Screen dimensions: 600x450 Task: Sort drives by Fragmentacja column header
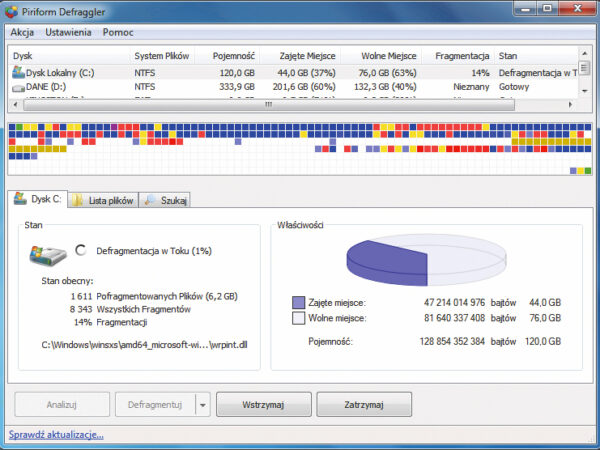pos(462,56)
